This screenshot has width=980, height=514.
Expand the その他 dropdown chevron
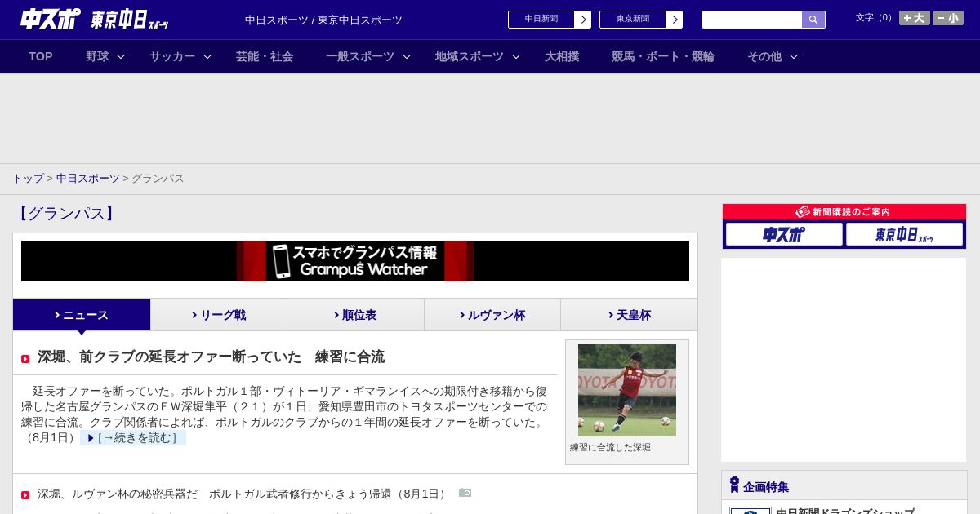click(794, 56)
